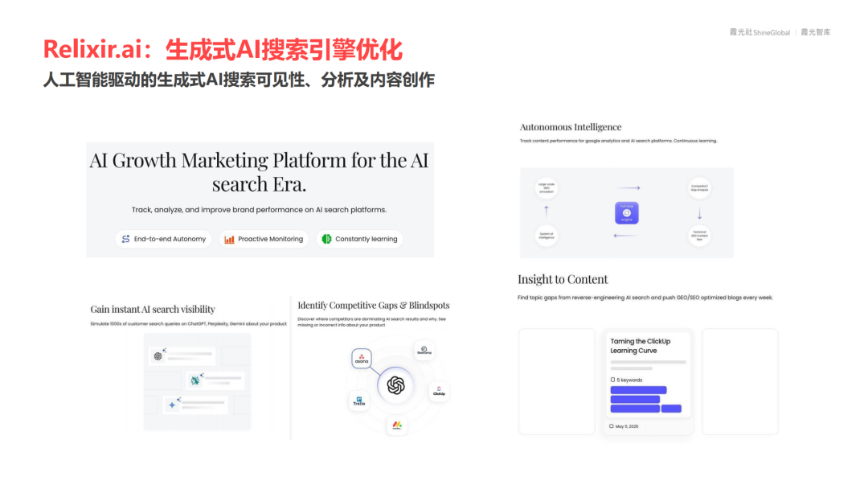868x489 pixels.
Task: Click the Competitor/Gap Analysis node
Action: [x=699, y=188]
